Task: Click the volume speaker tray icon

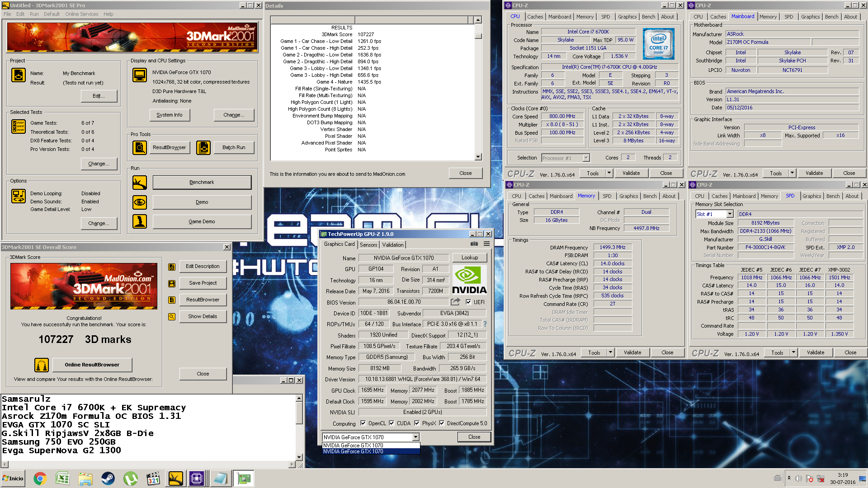Action: 799,479
